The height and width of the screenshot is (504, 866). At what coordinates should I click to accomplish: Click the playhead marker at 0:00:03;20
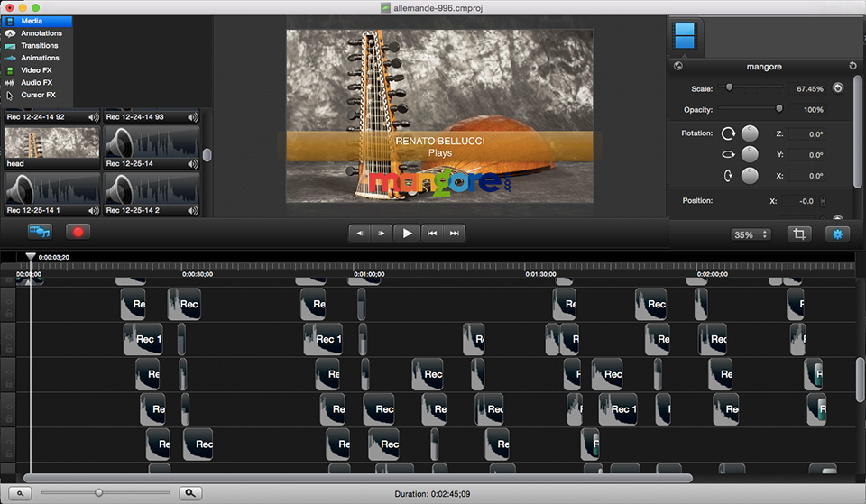[x=31, y=257]
